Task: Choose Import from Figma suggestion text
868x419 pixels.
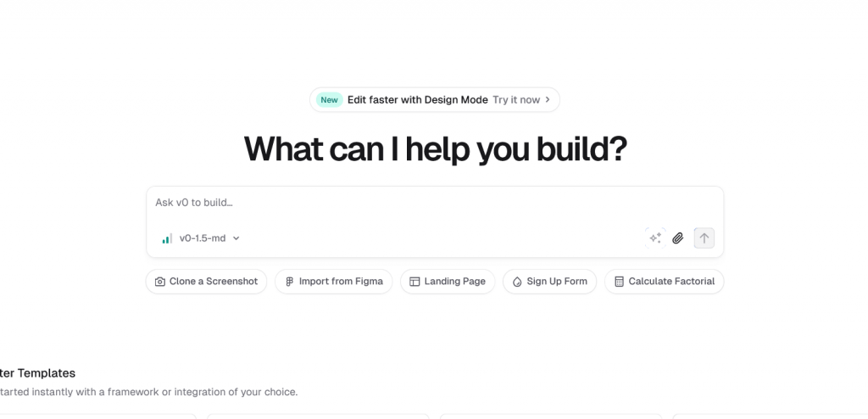Action: [x=341, y=282]
